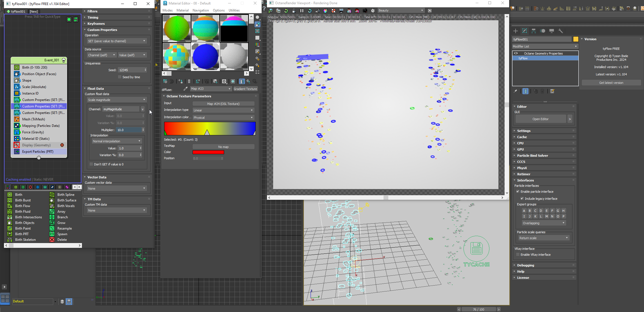This screenshot has height=312, width=644.
Task: Open the Navigation menu in Material Editor
Action: [200, 10]
